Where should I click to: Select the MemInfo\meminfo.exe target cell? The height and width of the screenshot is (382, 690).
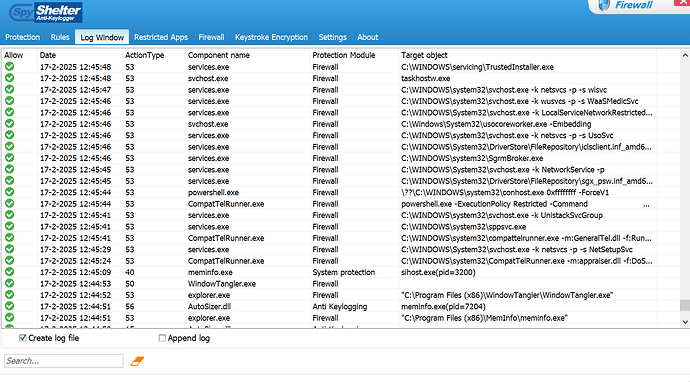coord(484,318)
